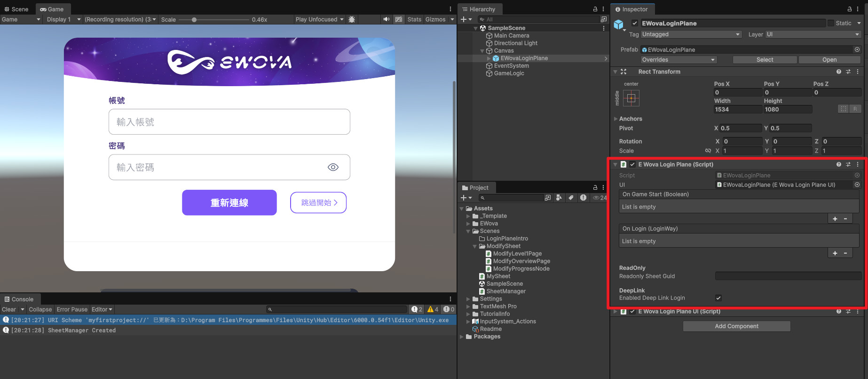Pick object for UI field

coord(857,185)
